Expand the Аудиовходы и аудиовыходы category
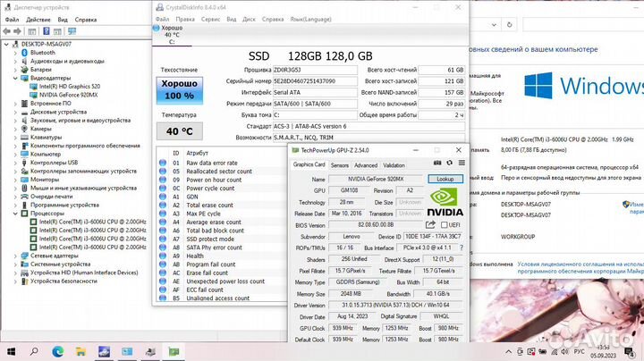Screen dimensions: 644x361 tap(15, 61)
